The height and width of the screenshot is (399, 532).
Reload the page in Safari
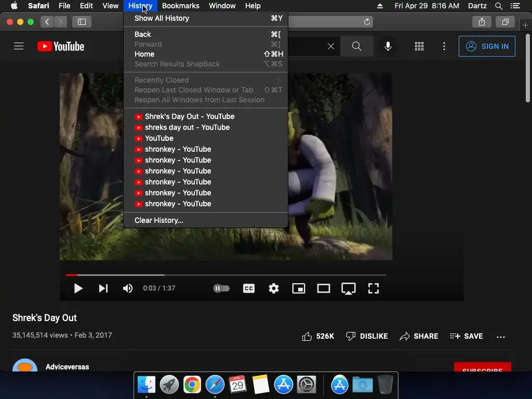coord(367,22)
